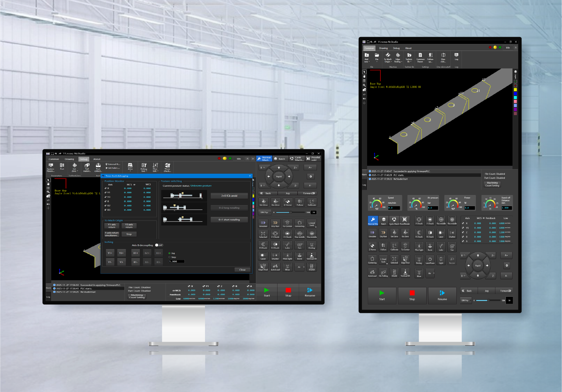The image size is (562, 392).
Task: Open the Log icon in the Common ribbon
Action: (x=456, y=56)
